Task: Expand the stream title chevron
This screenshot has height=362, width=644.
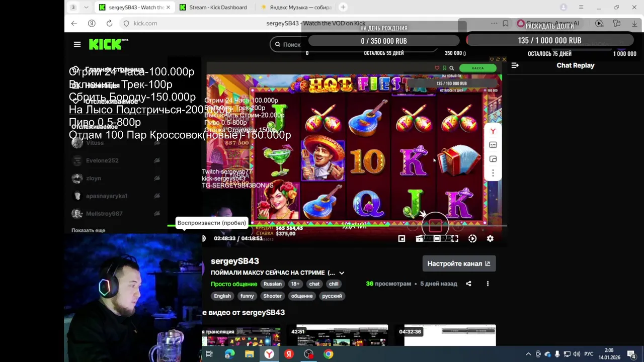Action: point(342,273)
